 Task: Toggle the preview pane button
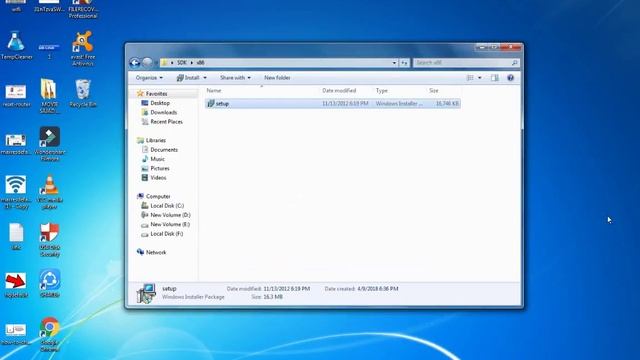[495, 78]
